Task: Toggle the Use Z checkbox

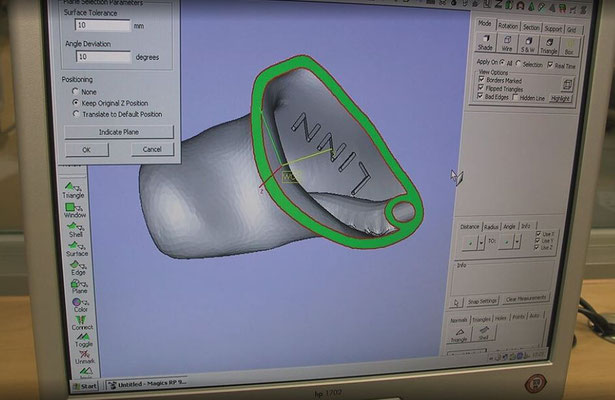Action: (x=537, y=247)
